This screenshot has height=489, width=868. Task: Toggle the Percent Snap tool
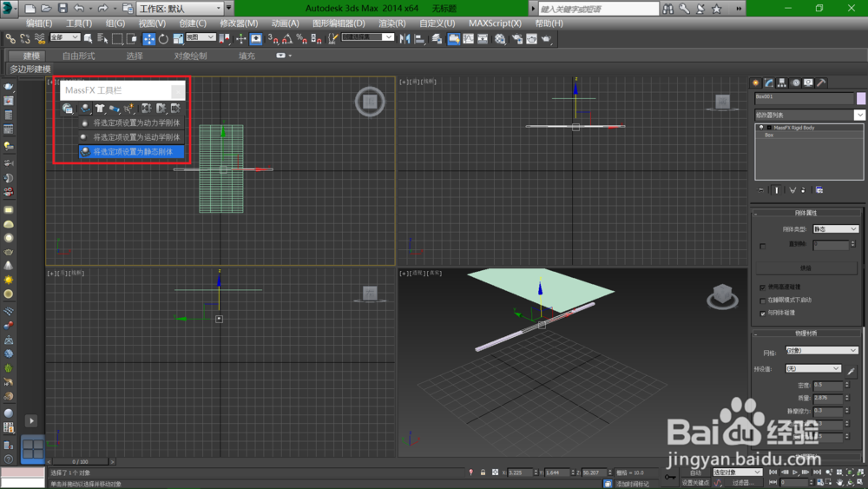point(302,39)
